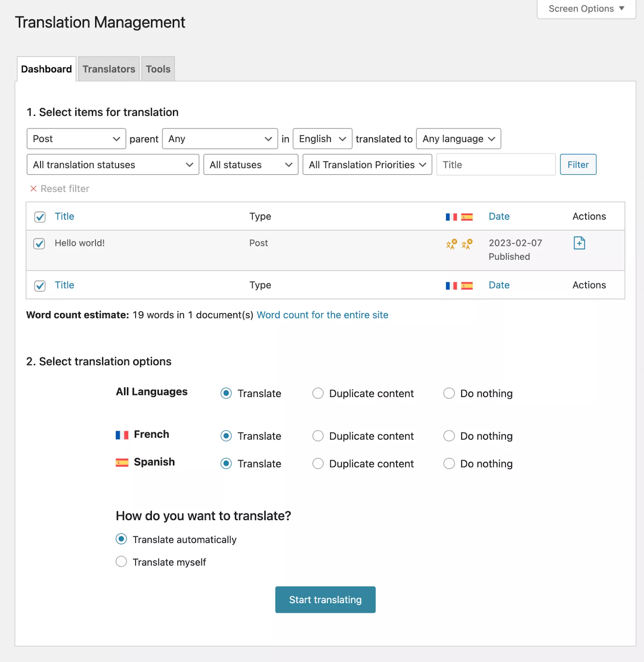The width and height of the screenshot is (644, 662).
Task: Choose Duplicate content for French
Action: (318, 436)
